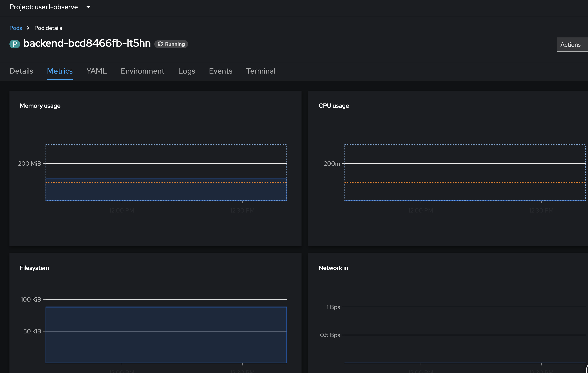Screen dimensions: 588x373
Task: Click the 1 Bps axis label
Action: point(333,307)
